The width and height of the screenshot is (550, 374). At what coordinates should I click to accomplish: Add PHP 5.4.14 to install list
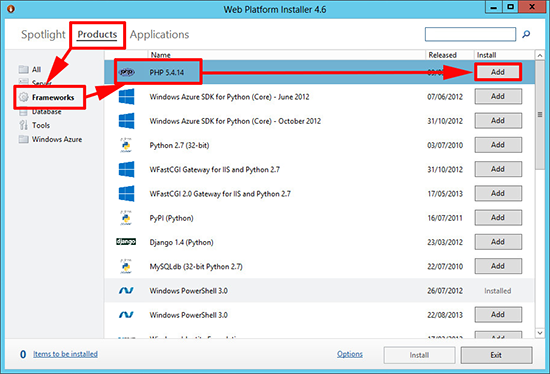pyautogui.click(x=498, y=72)
